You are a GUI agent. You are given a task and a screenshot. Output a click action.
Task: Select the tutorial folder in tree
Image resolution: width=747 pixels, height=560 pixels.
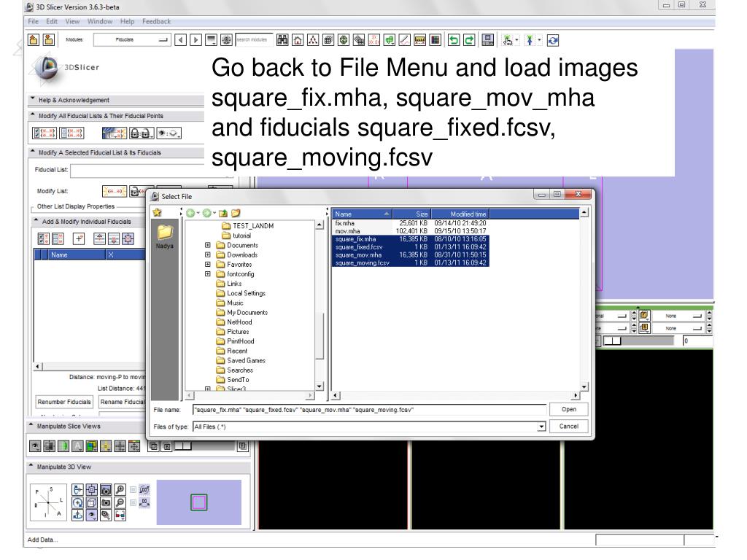pos(241,236)
